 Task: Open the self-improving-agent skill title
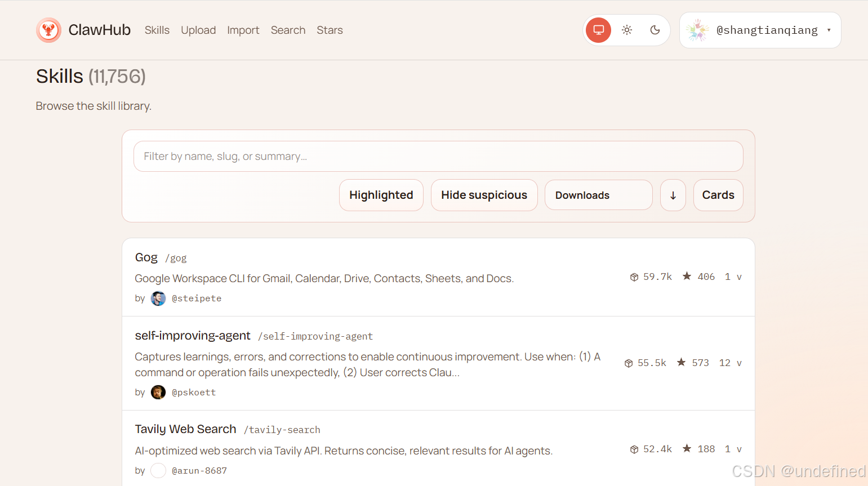[x=193, y=336]
